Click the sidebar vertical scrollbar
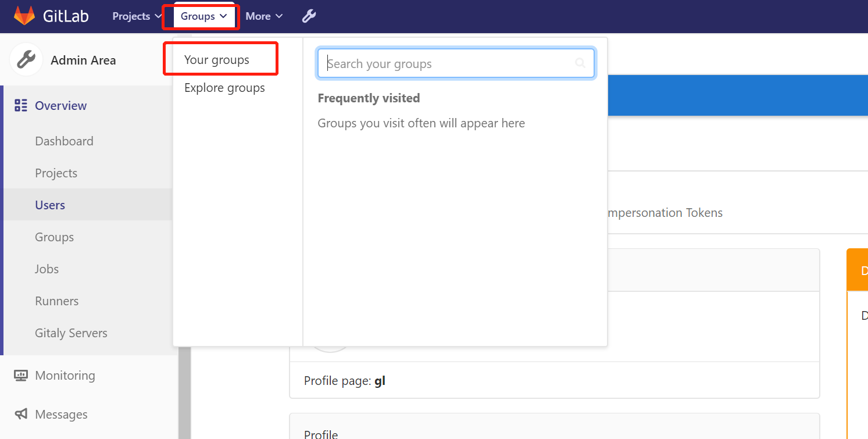The height and width of the screenshot is (439, 868). point(185,393)
